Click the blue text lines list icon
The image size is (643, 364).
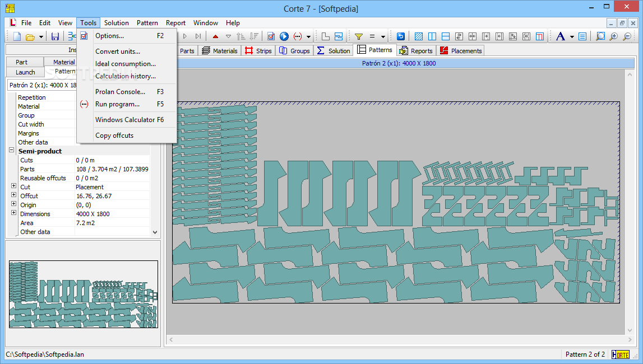tap(582, 36)
